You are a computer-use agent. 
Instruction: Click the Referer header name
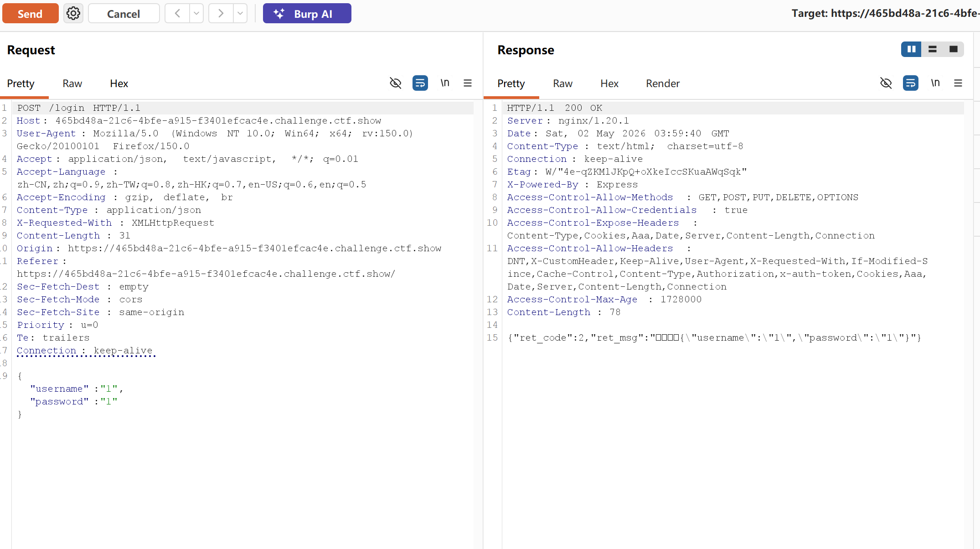[37, 261]
